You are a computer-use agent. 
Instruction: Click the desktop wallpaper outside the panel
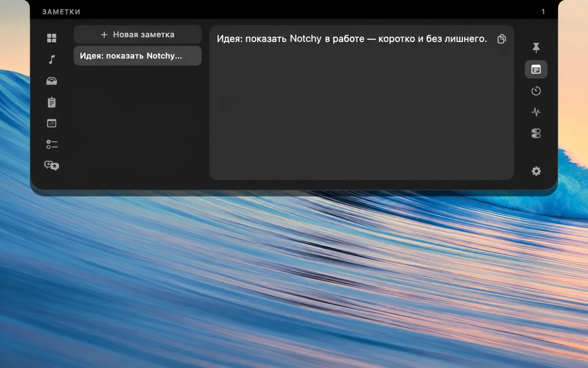pos(293,283)
